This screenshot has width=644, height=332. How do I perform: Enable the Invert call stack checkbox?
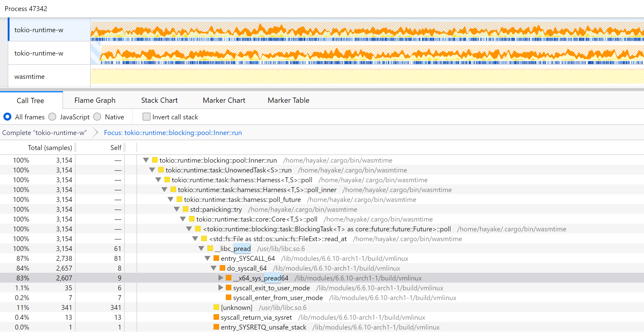tap(147, 117)
